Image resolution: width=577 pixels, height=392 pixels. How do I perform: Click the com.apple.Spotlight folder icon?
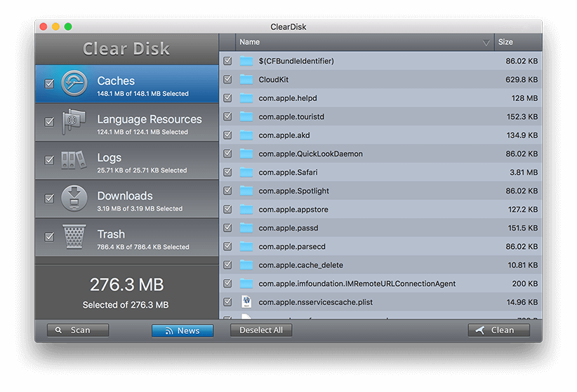pos(246,191)
